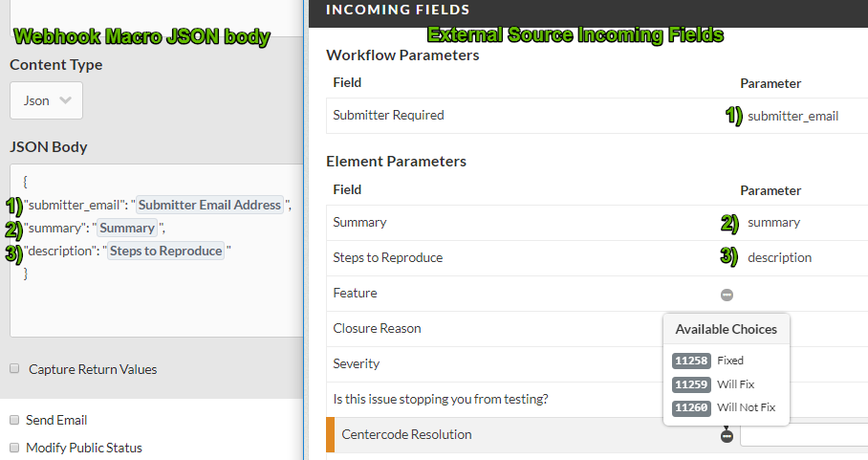Open the Json content type dropdown
The image size is (868, 460).
click(47, 100)
